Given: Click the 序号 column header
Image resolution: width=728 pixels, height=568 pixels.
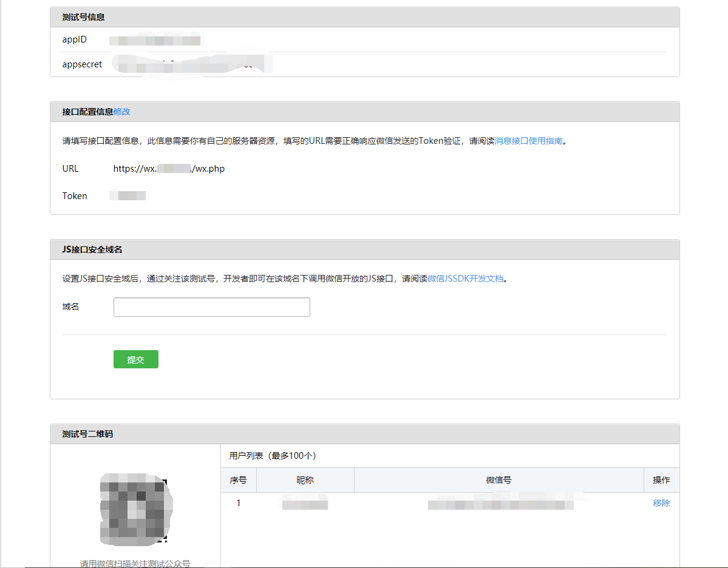Looking at the screenshot, I should pyautogui.click(x=238, y=480).
